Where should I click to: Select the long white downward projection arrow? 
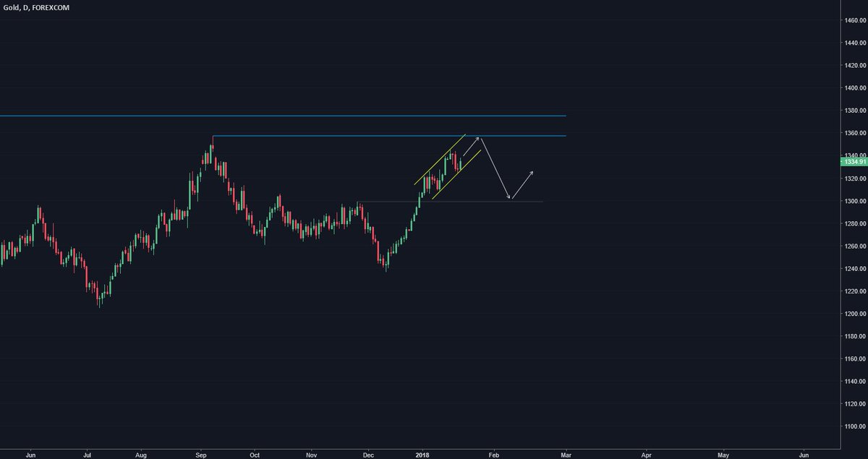click(x=496, y=167)
